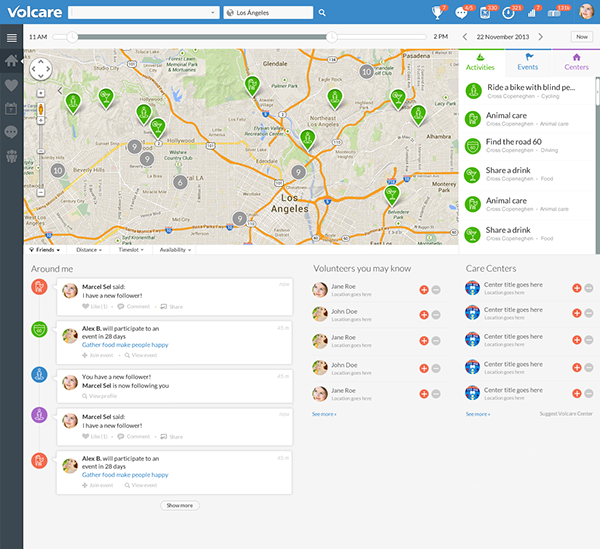This screenshot has width=600, height=549.
Task: View event in first Alex B. post
Action: coord(141,355)
